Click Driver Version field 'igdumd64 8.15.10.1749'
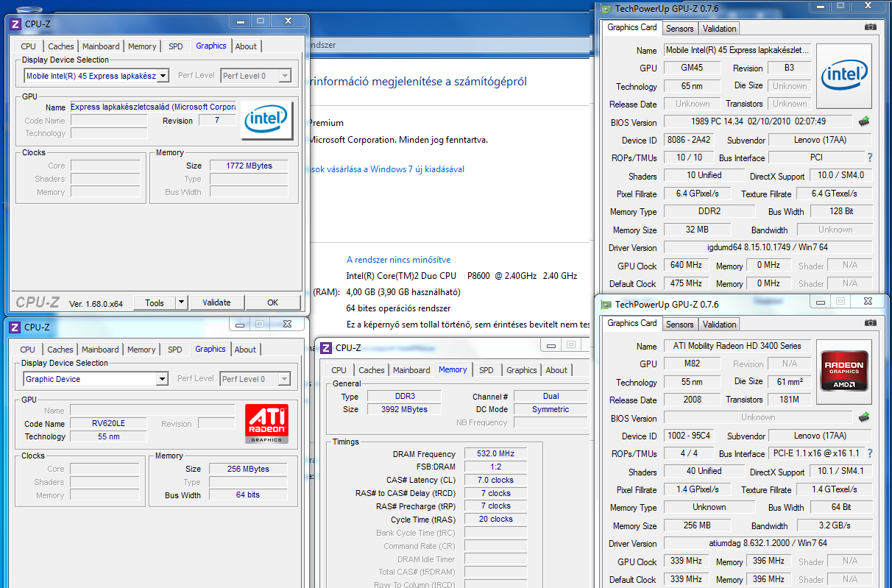The image size is (892, 588). tap(768, 248)
